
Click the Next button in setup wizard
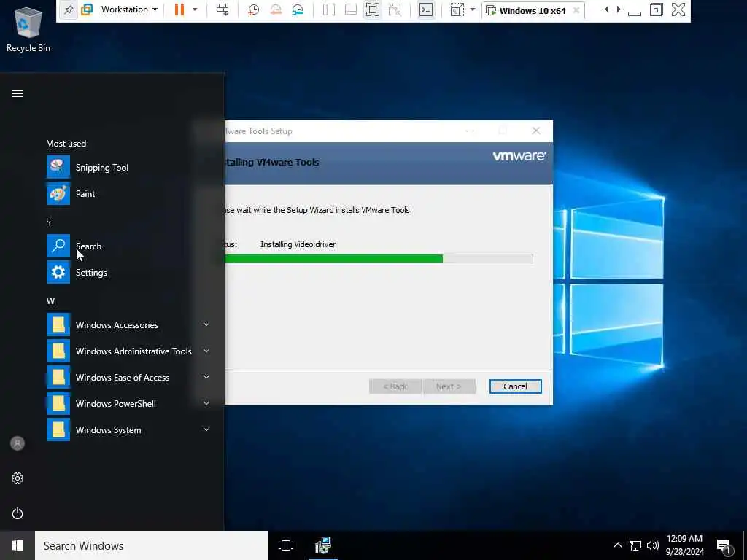pos(449,386)
